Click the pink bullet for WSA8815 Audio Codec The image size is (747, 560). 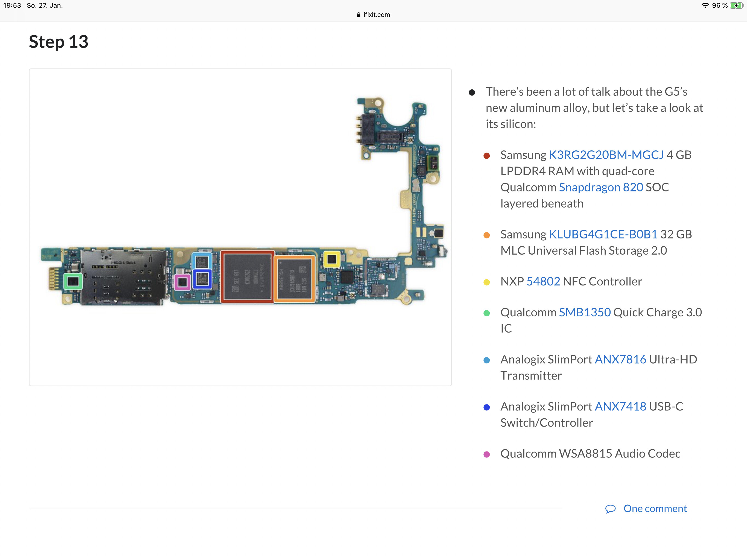tap(487, 454)
